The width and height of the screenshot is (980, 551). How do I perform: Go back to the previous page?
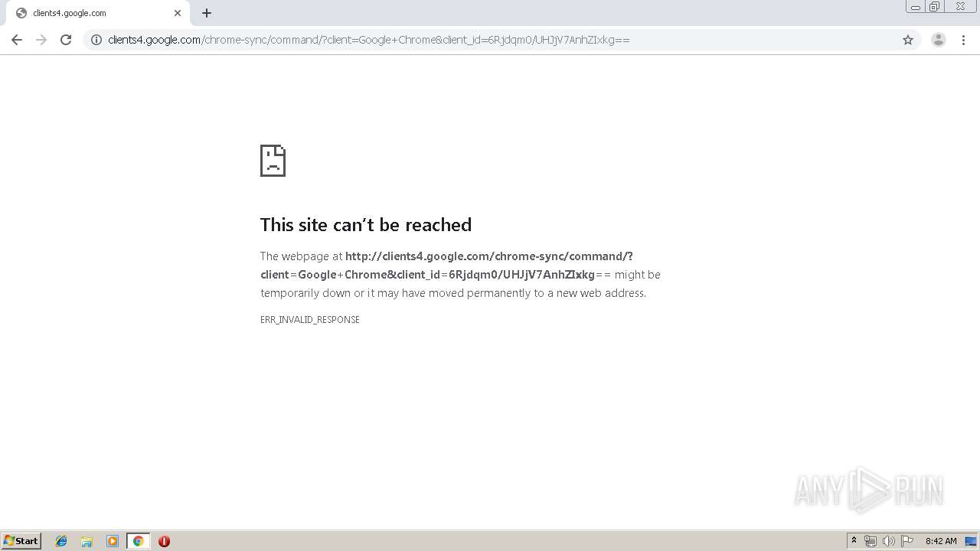[17, 40]
